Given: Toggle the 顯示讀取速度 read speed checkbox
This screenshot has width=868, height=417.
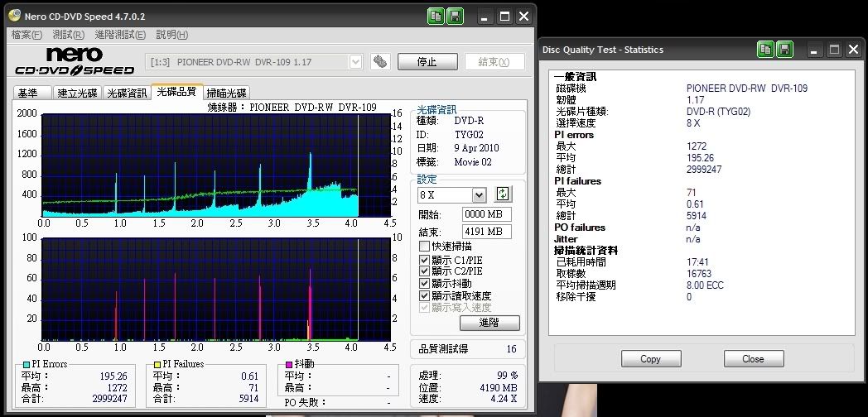Looking at the screenshot, I should click(424, 296).
